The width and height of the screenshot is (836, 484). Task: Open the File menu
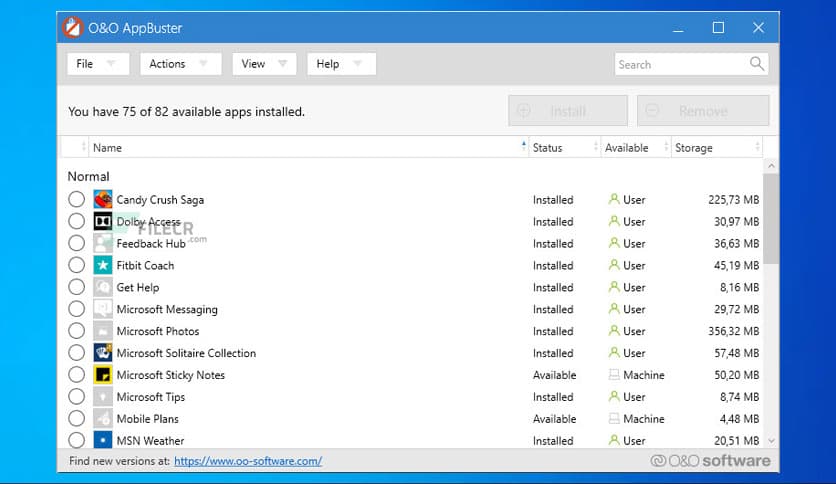tap(98, 64)
